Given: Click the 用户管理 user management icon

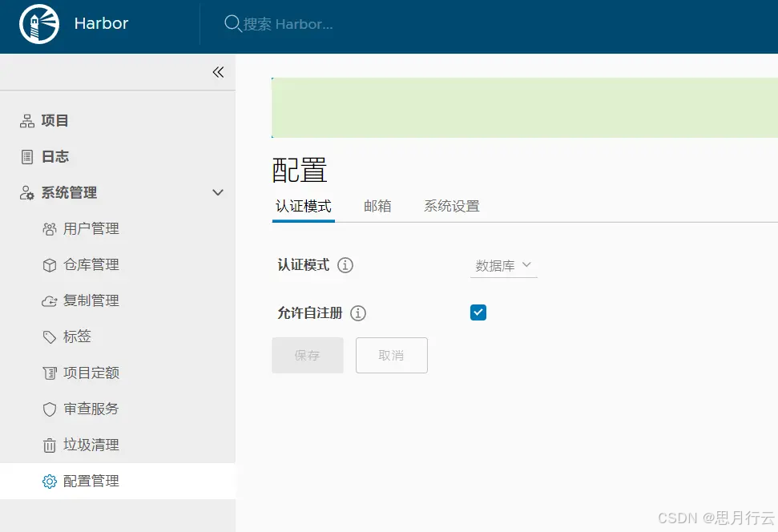Looking at the screenshot, I should 48,228.
